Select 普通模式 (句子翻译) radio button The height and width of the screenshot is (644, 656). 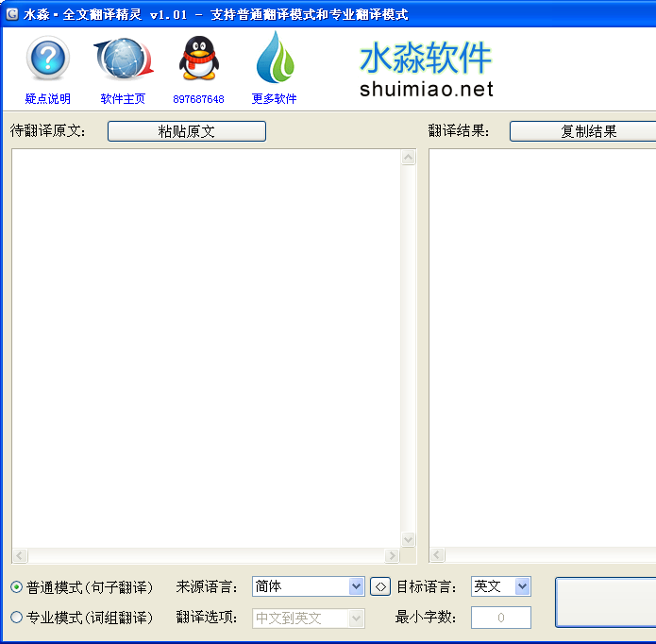[x=17, y=587]
